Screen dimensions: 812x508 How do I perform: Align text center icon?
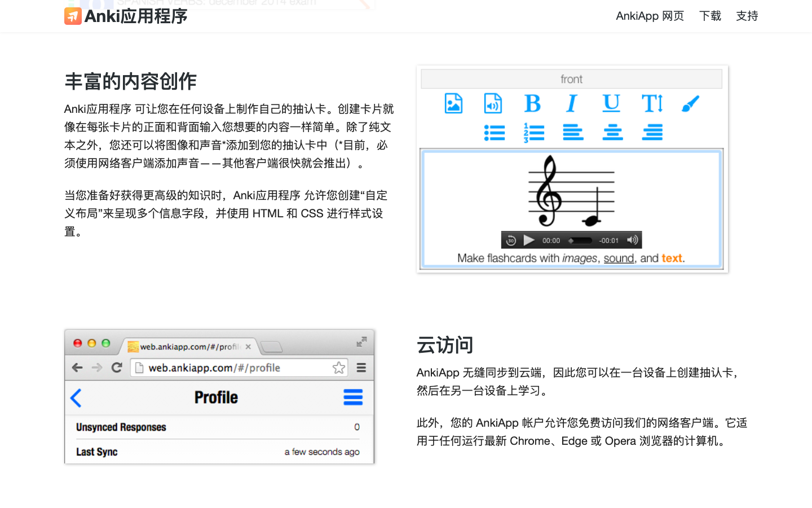tap(612, 133)
